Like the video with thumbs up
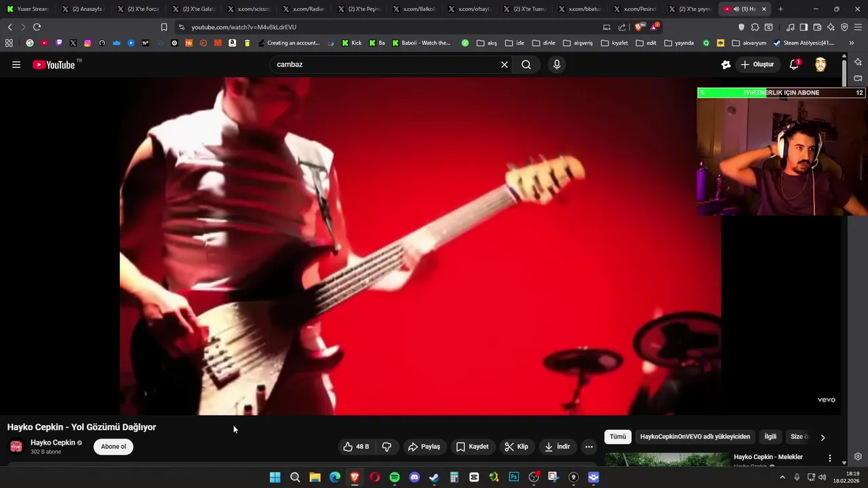The width and height of the screenshot is (868, 488). point(355,447)
